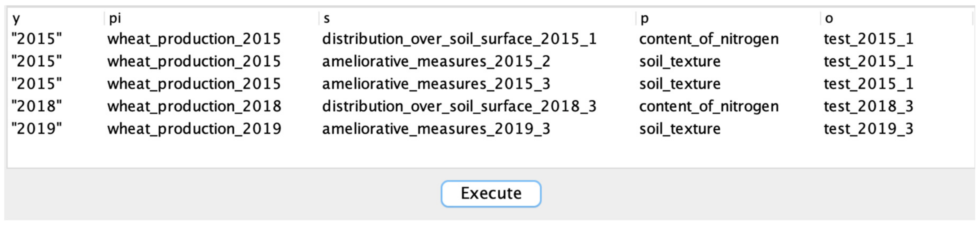Click soil_texture in the 2019 row
This screenshot has width=980, height=225.
click(680, 129)
